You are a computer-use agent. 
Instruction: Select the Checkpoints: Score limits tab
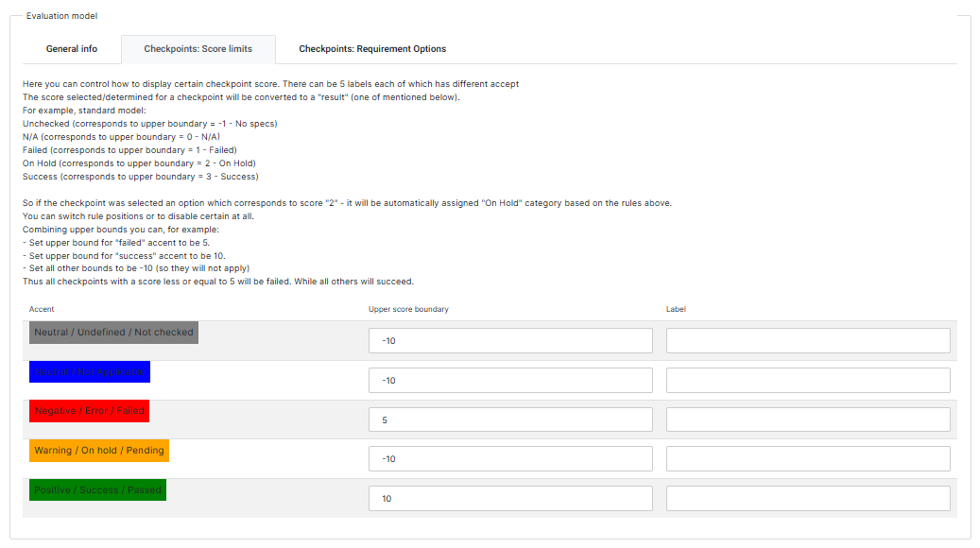[x=198, y=49]
